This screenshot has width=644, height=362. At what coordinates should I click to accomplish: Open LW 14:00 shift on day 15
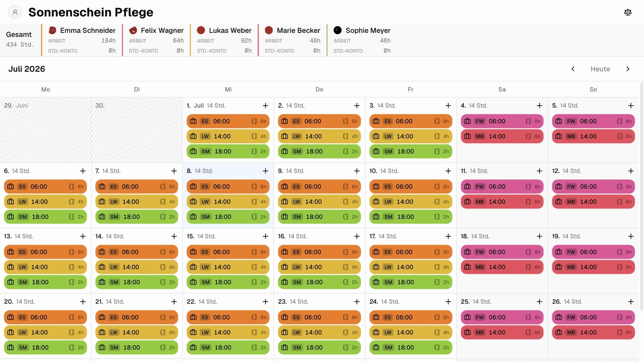(x=228, y=267)
